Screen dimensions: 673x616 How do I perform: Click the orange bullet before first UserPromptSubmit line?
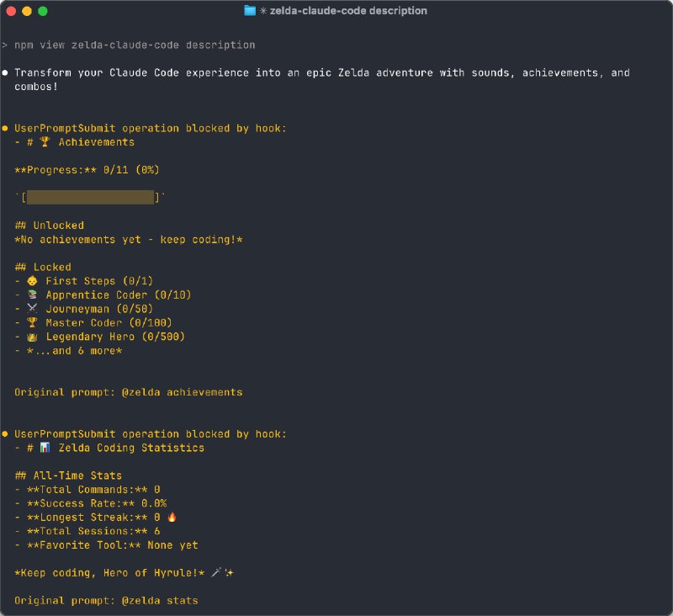5,128
